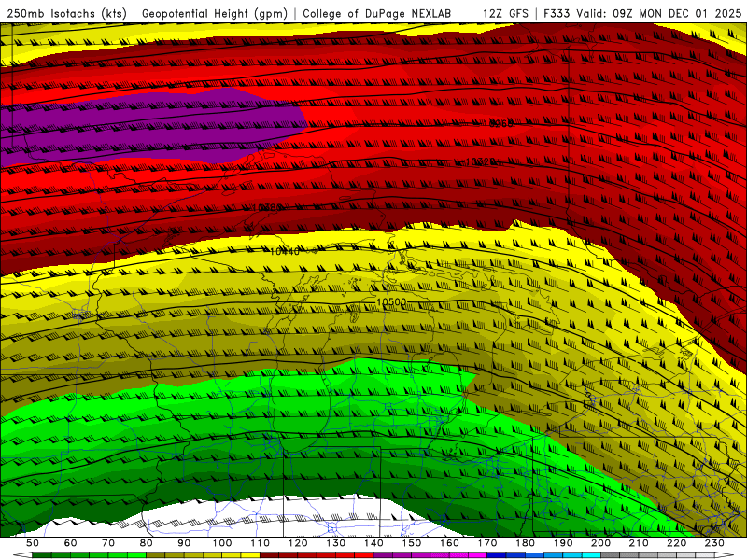Click the 100 value on color scale
Image resolution: width=747 pixels, height=560 pixels.
point(222,543)
